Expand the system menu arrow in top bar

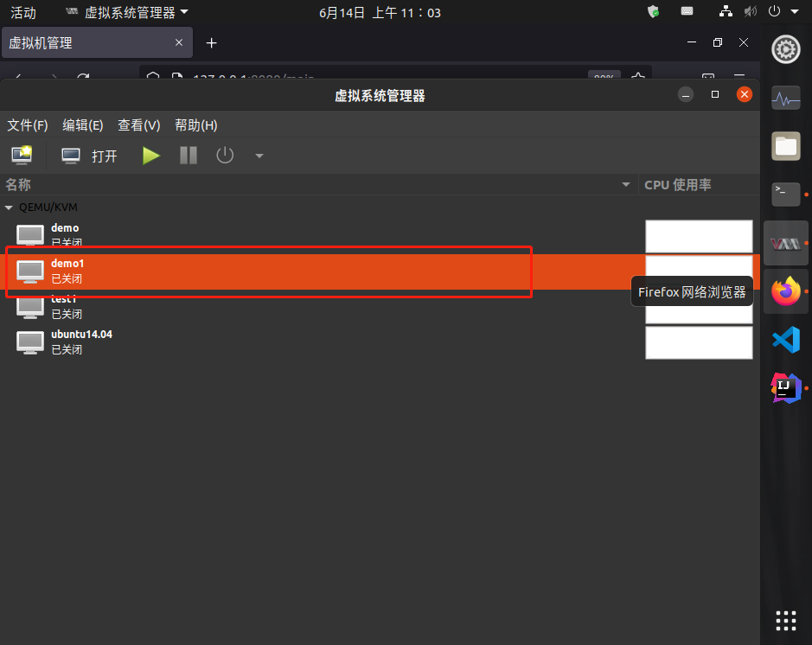pyautogui.click(x=795, y=11)
